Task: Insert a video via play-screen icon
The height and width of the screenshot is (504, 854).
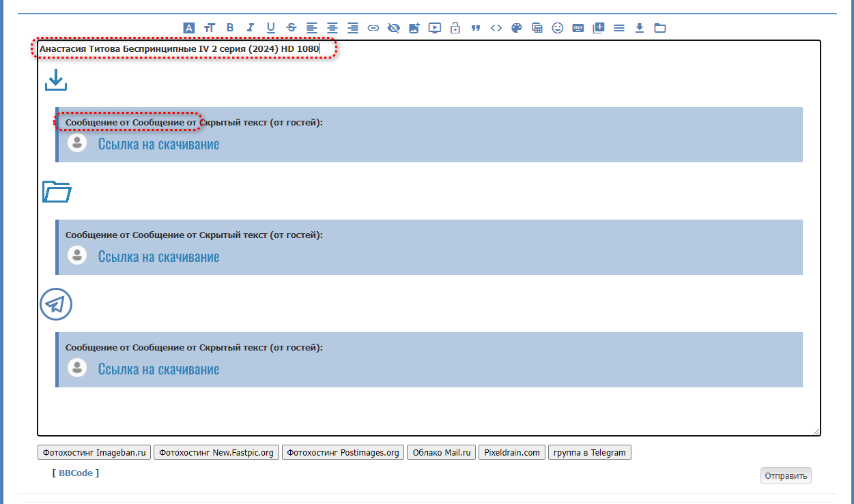Action: point(435,28)
